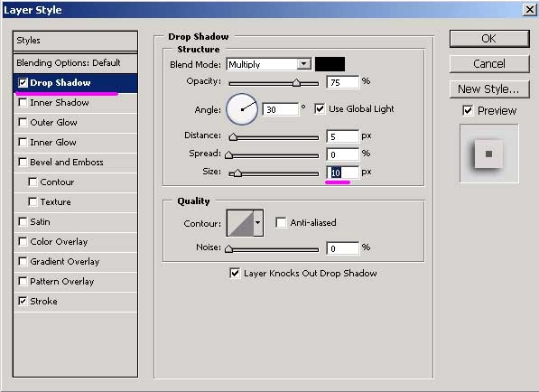Click the angle dial control

(x=242, y=109)
